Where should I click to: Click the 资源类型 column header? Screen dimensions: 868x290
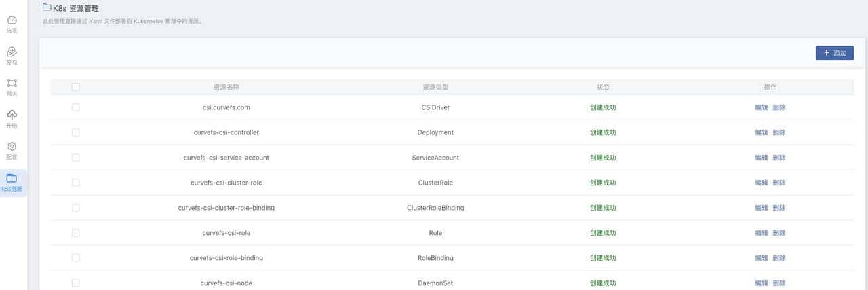(435, 87)
